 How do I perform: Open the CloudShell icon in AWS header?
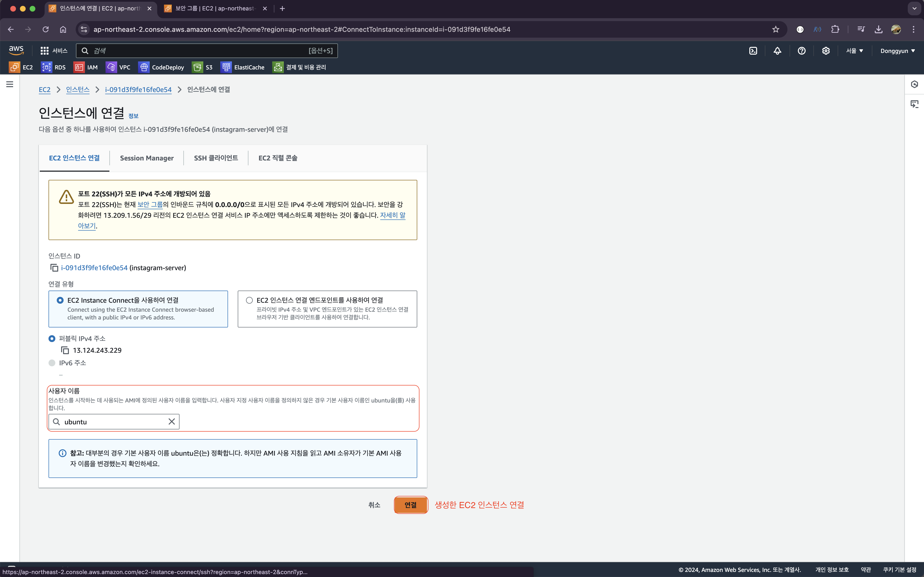point(753,51)
